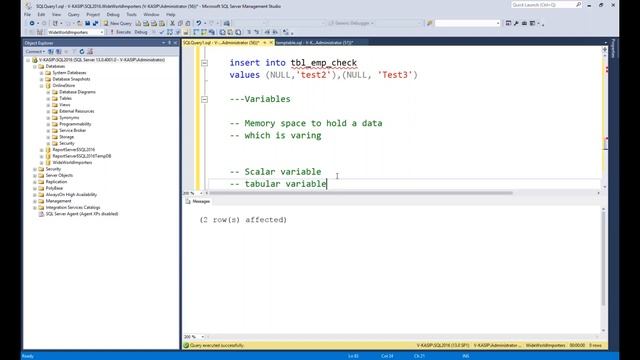The width and height of the screenshot is (640, 360).
Task: Select the SQL Server Agent node
Action: [82, 214]
